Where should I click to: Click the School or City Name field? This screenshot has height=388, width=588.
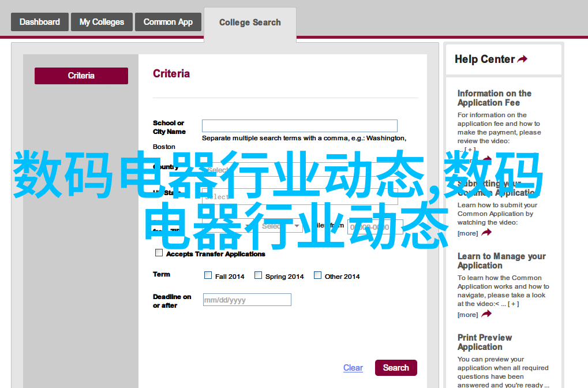tap(299, 126)
